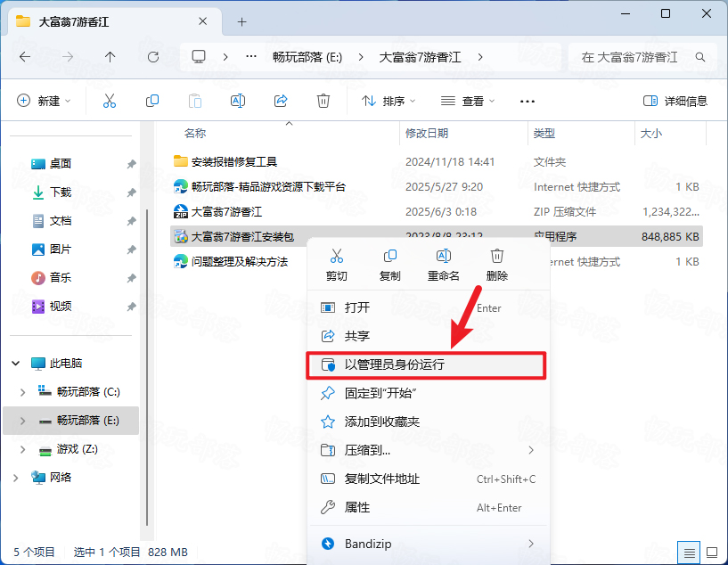Click the Delete trash icon in toolbar

pos(323,101)
